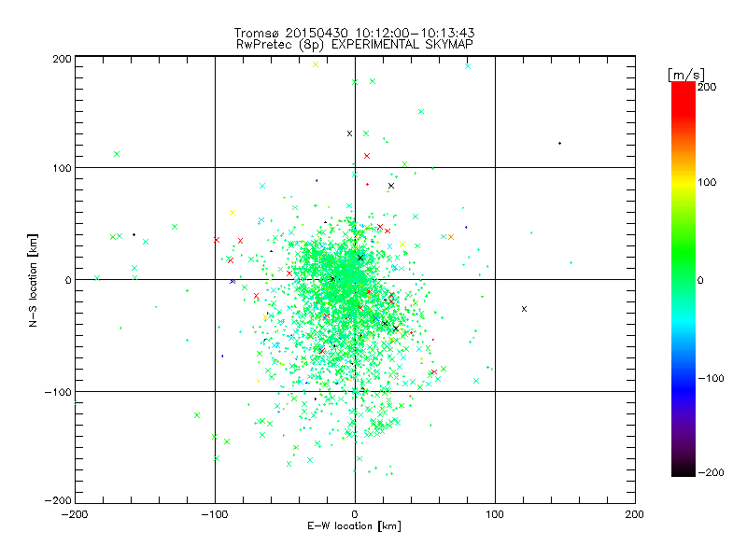The height and width of the screenshot is (560, 747).
Task: Click the x-axis tick label "-200"
Action: coord(75,514)
